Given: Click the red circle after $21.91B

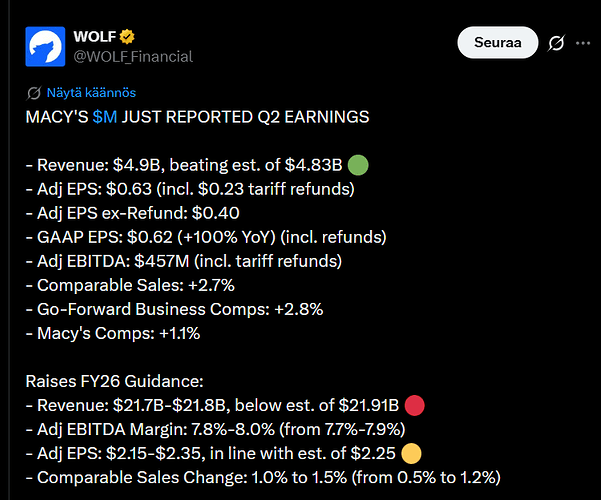Looking at the screenshot, I should [414, 405].
